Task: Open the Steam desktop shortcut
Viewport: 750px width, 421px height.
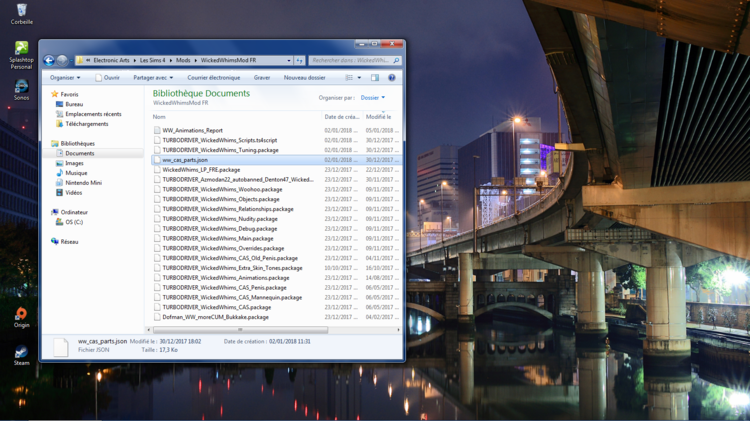Action: pos(22,355)
